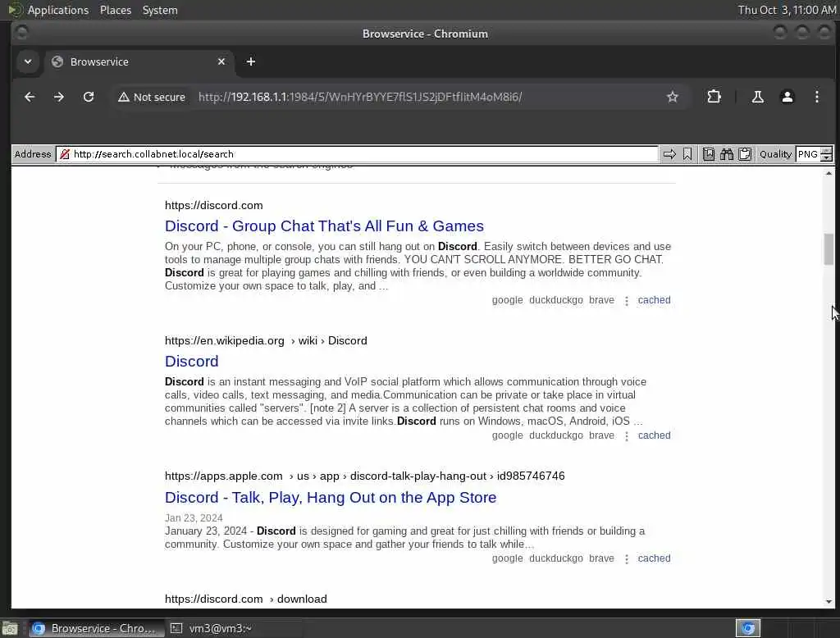This screenshot has width=840, height=638.
Task: Click the page scrollbar thumb
Action: (x=829, y=249)
